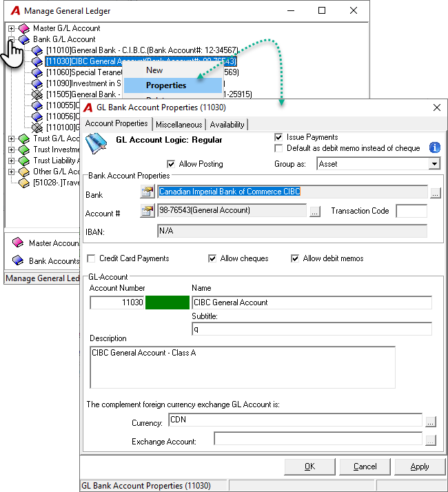The image size is (448, 492).
Task: Click the green book icon for Trust Investment
Action: point(24,150)
